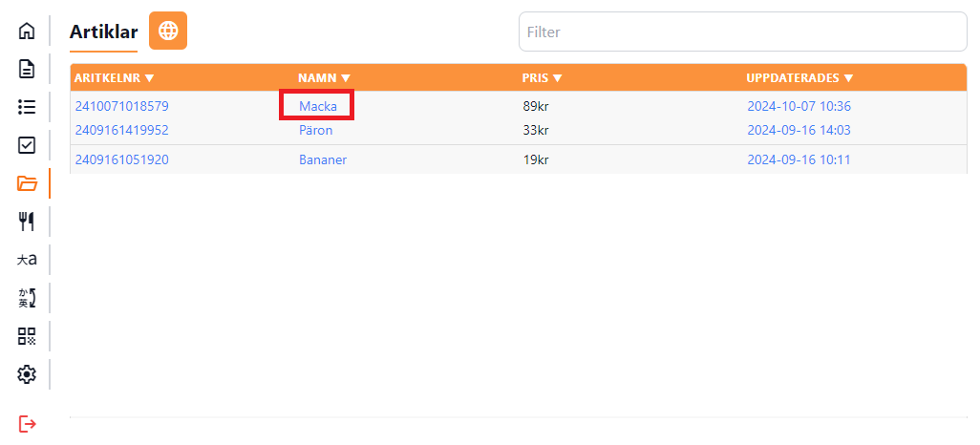The image size is (980, 445).
Task: Click the orange globe button beside Artiklar
Action: coord(168,31)
